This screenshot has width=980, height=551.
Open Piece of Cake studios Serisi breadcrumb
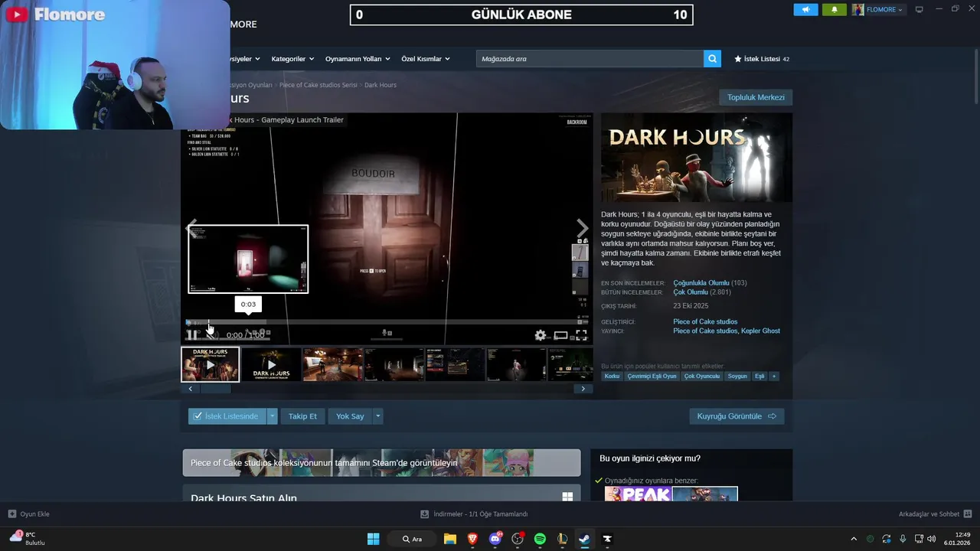point(318,85)
